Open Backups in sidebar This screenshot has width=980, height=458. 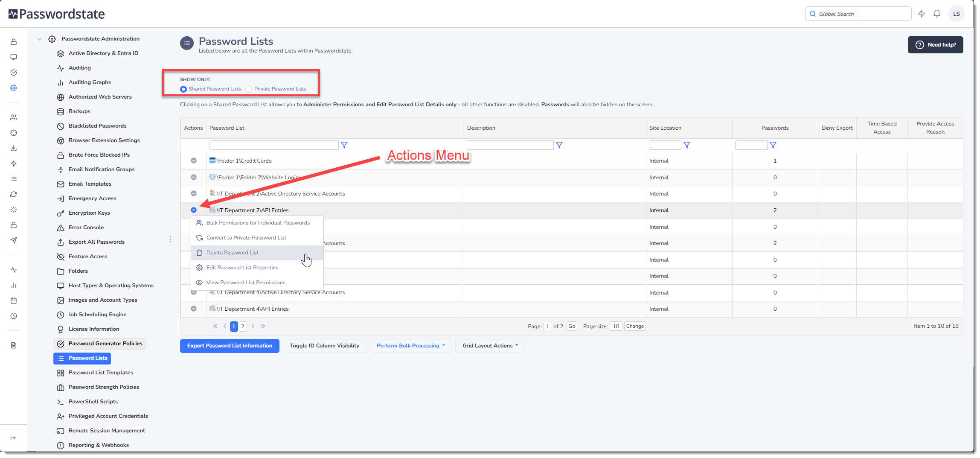coord(79,111)
